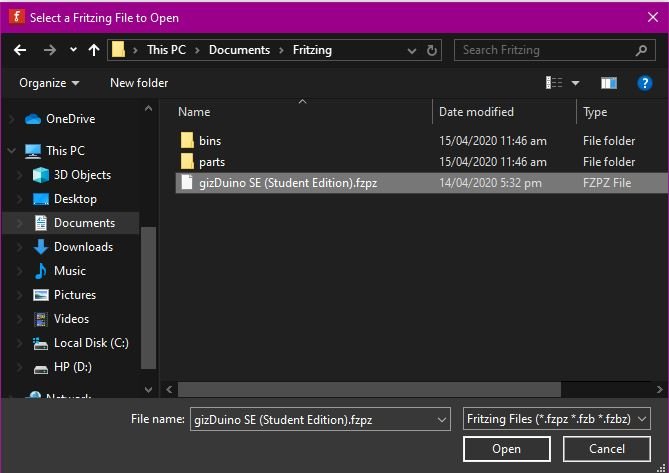Go up one folder level

[x=94, y=50]
